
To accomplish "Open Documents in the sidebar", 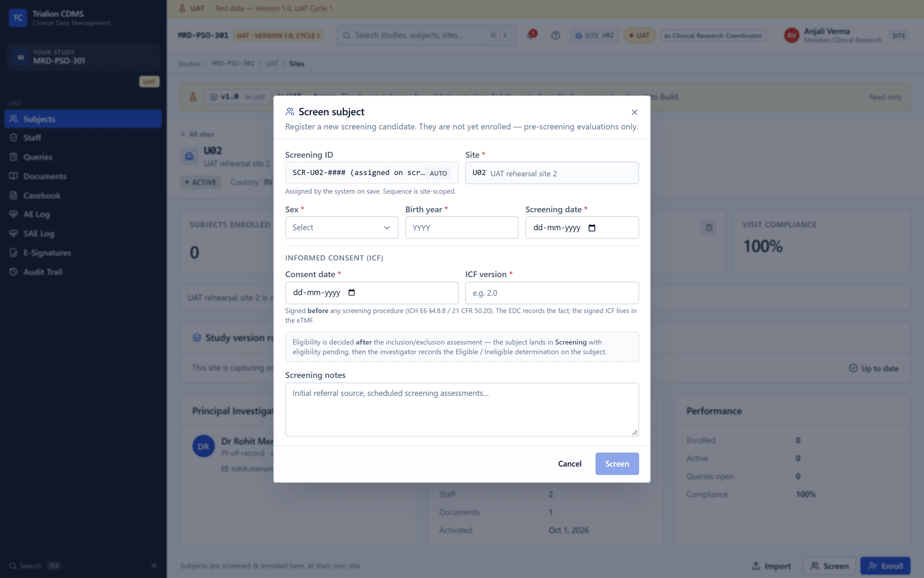I will [83, 176].
